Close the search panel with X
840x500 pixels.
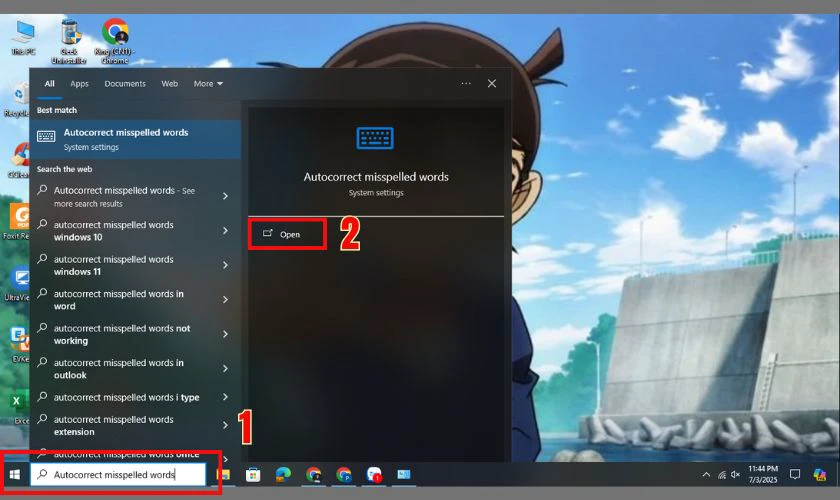click(492, 84)
